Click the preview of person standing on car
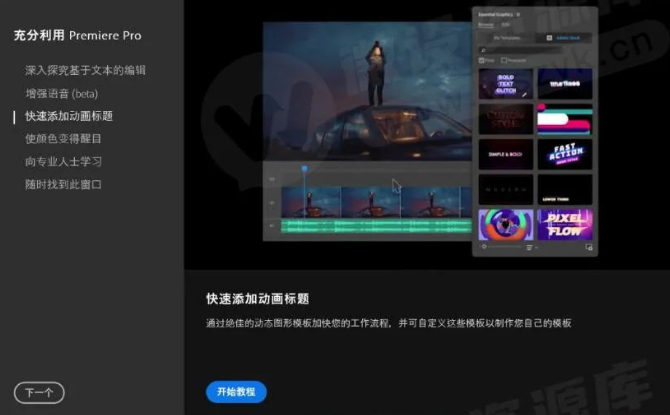The image size is (670, 415). pos(367,91)
